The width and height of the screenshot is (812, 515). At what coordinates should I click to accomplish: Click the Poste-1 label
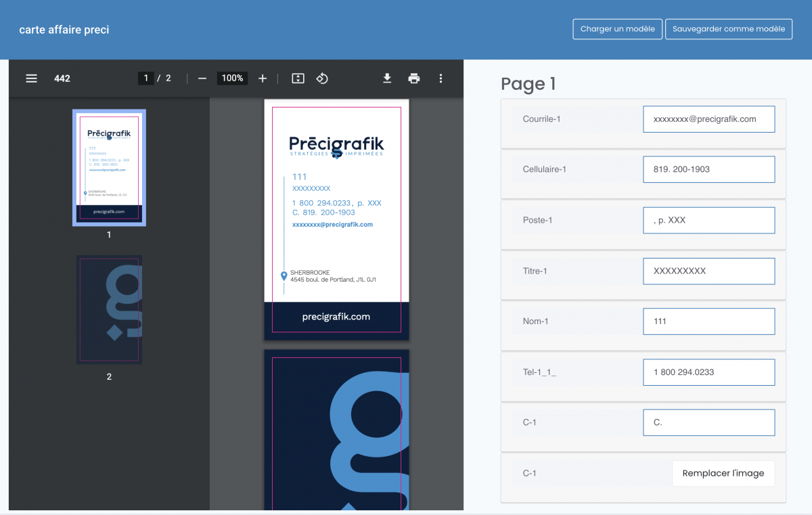pos(538,220)
